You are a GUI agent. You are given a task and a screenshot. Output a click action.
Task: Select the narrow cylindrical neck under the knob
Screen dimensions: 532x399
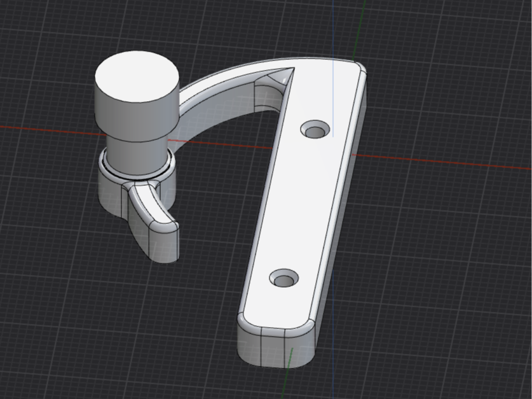click(x=137, y=156)
